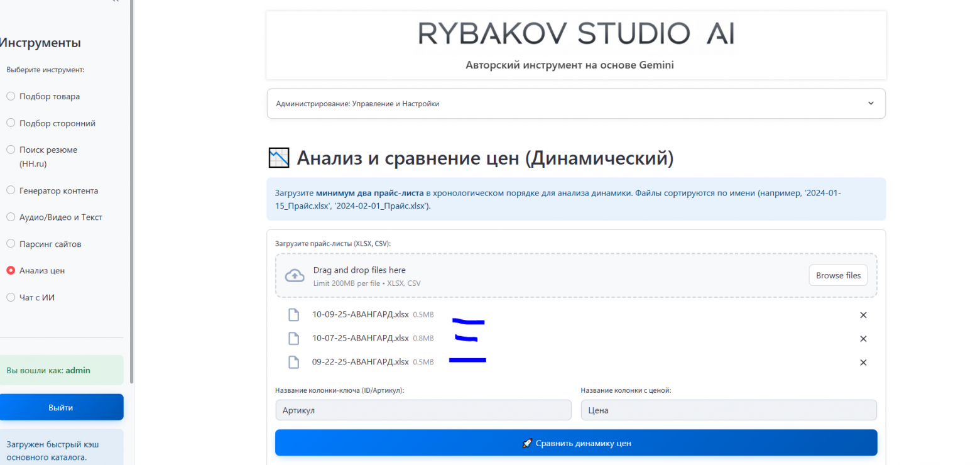
Task: Select the Подбор товара tool
Action: (x=11, y=96)
